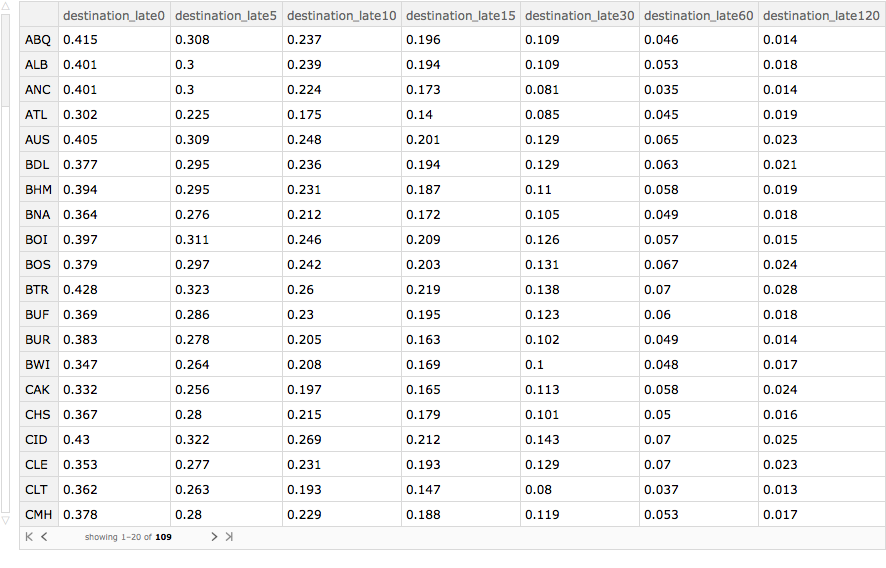Go to the next page of rows
The width and height of the screenshot is (886, 568).
point(213,537)
